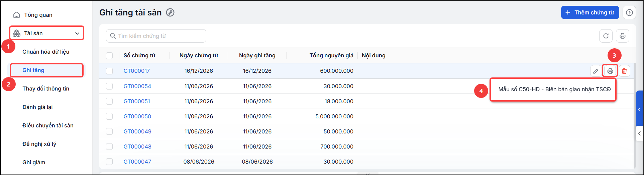Open Chuẩn hóa dữ liệu menu item
This screenshot has width=644, height=175.
(46, 52)
